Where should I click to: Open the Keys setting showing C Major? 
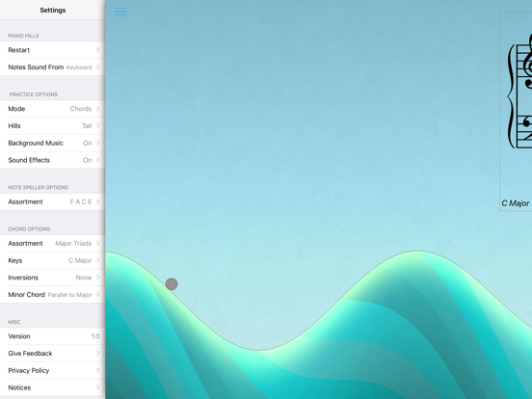[x=53, y=260]
